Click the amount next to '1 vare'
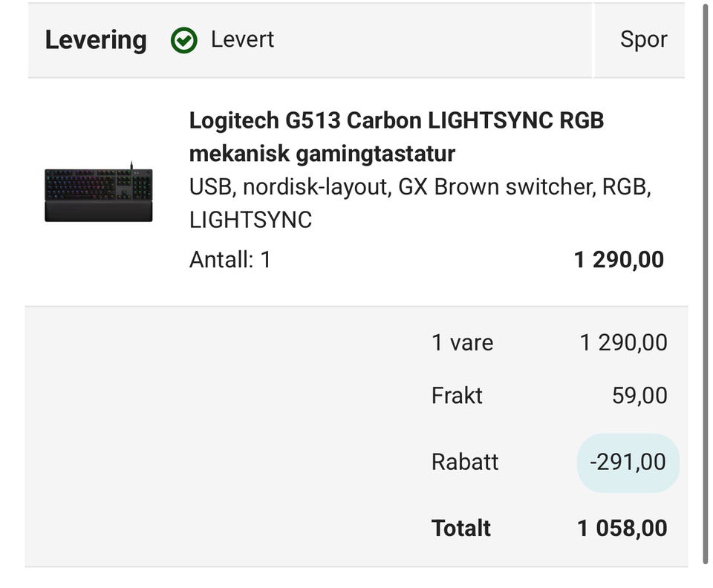 [623, 342]
